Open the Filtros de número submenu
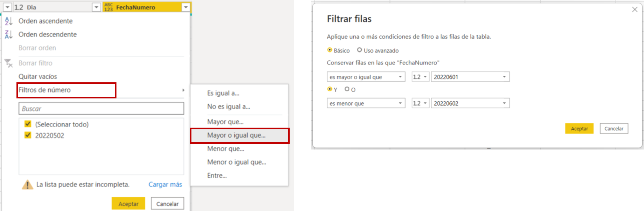 (46, 90)
